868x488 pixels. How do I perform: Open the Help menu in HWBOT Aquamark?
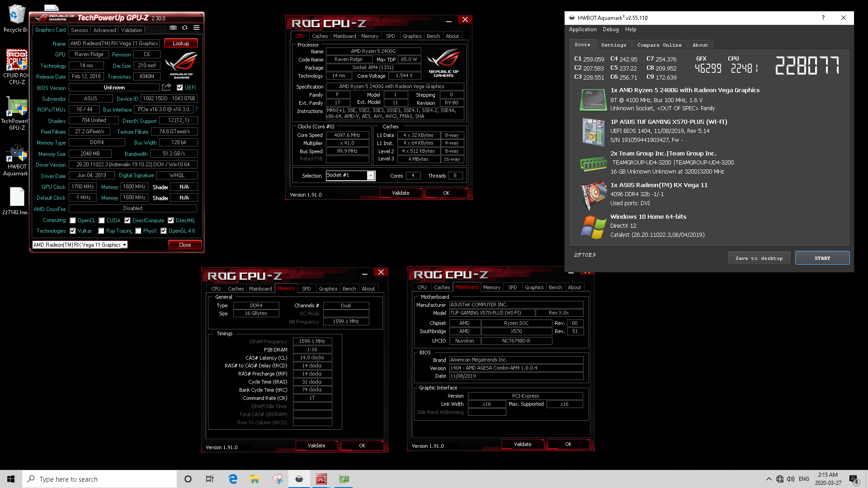[631, 29]
